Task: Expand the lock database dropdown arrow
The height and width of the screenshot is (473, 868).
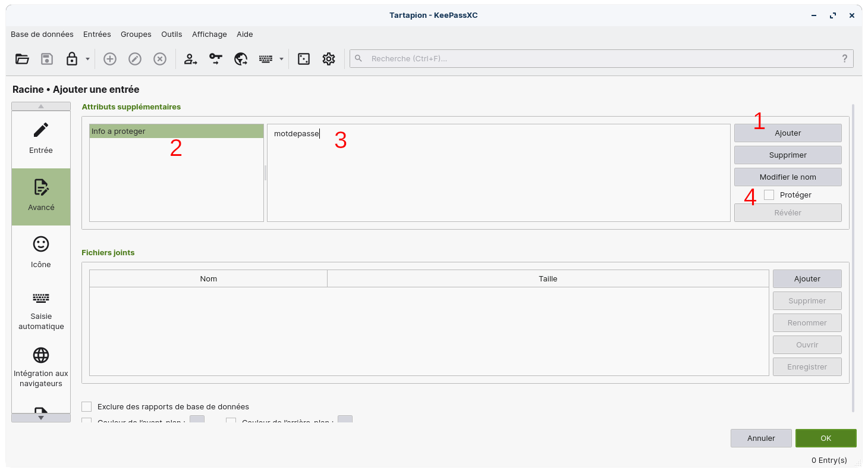Action: 87,58
